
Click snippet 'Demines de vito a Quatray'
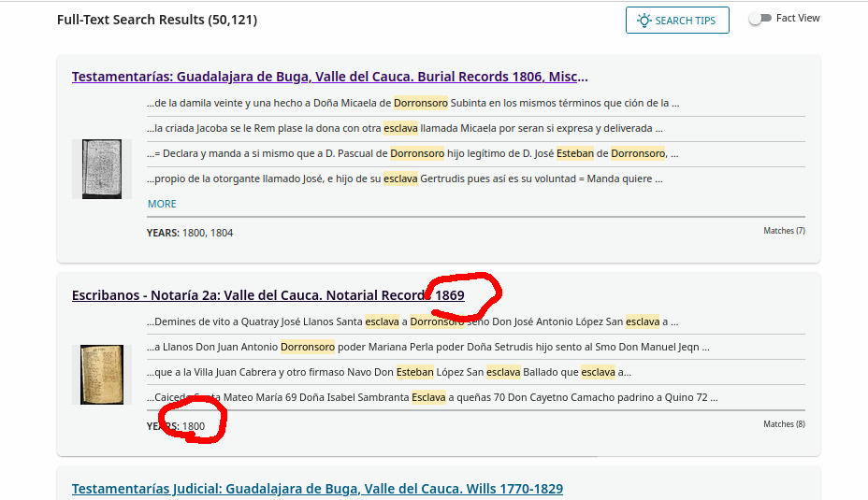point(412,321)
